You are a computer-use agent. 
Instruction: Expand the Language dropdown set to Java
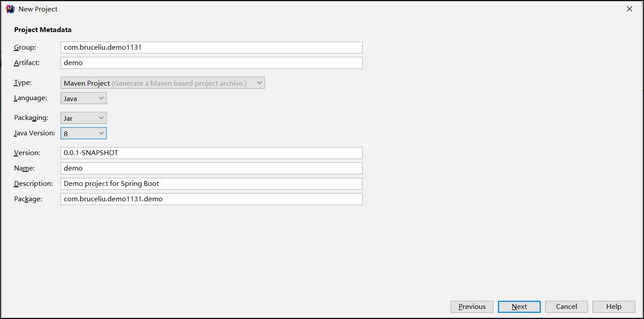84,98
